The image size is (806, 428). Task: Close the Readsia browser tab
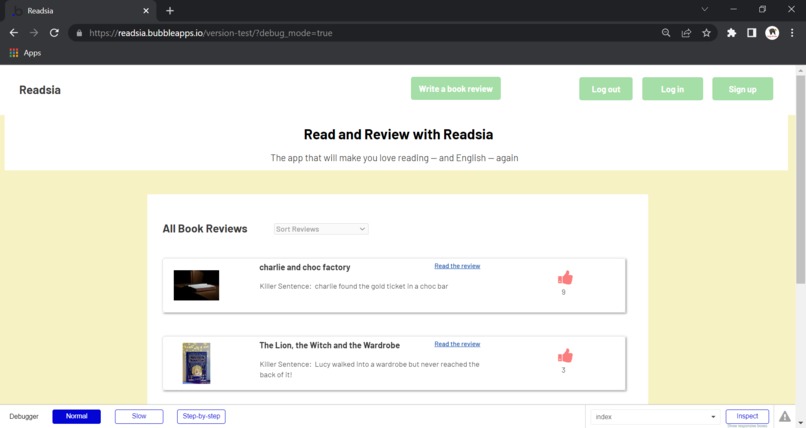click(146, 10)
